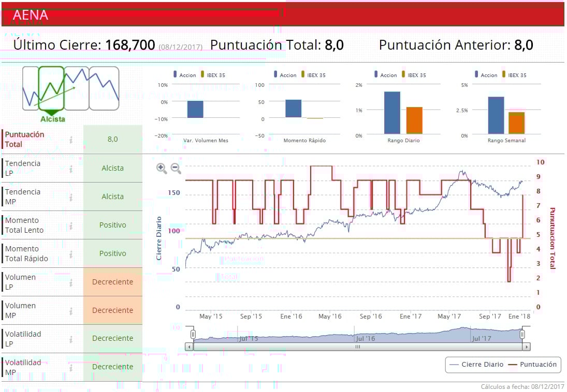Image resolution: width=567 pixels, height=392 pixels.
Task: Click orange IBEX 35 bar in Rango Semanal
Action: coord(516,123)
